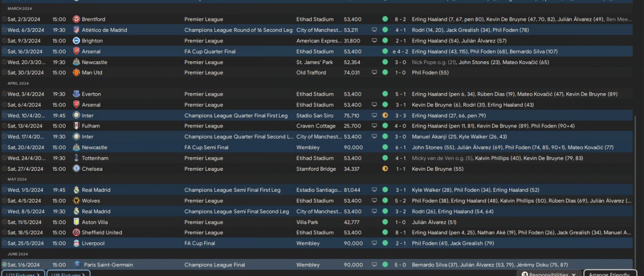Click the 74,031 attendance figure
The image size is (644, 276).
point(352,73)
